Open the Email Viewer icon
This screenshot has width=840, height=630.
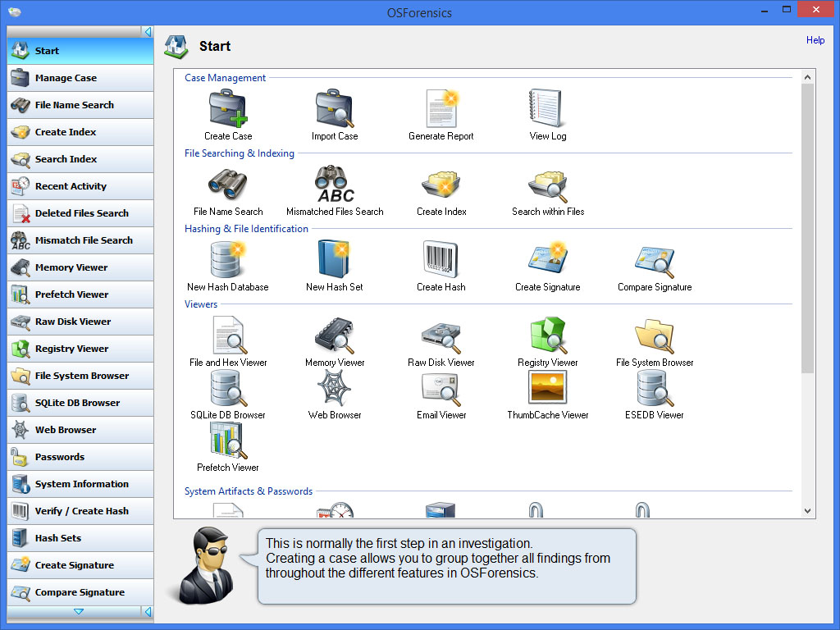[x=441, y=388]
